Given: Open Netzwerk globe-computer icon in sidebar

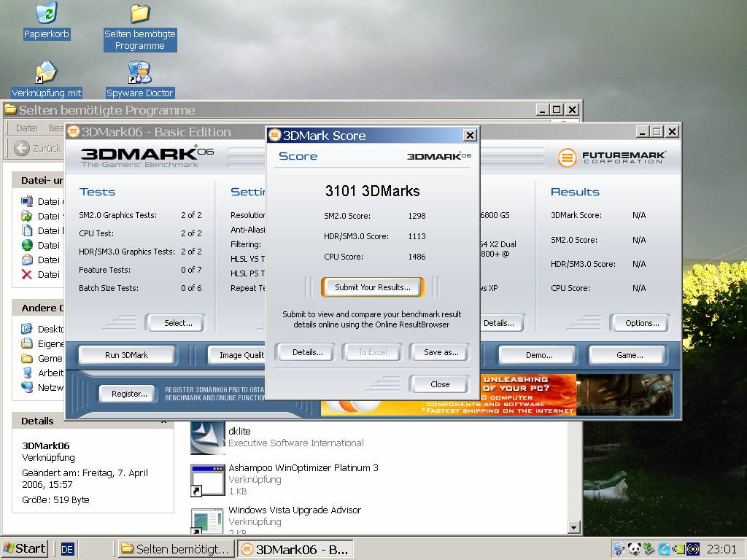Looking at the screenshot, I should tap(27, 387).
